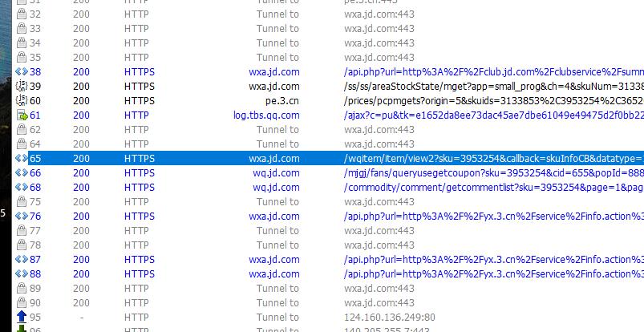Click the dash result cell of session 95
644x332 pixels.
pyautogui.click(x=81, y=318)
